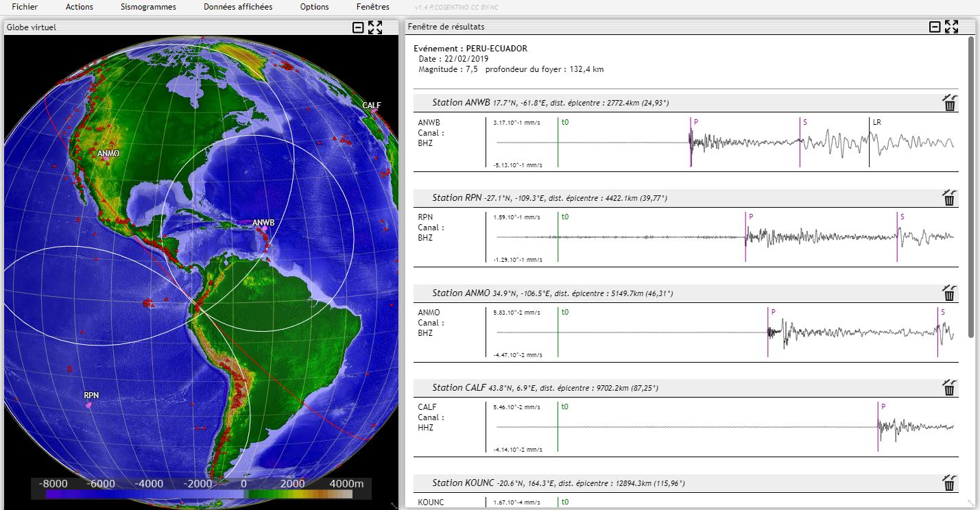The image size is (980, 510).
Task: Delete the ANMO station seismogram
Action: tap(949, 293)
